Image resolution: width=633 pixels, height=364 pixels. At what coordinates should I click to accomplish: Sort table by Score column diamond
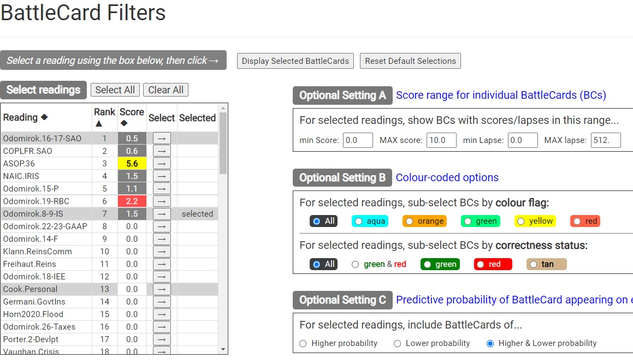click(x=124, y=123)
